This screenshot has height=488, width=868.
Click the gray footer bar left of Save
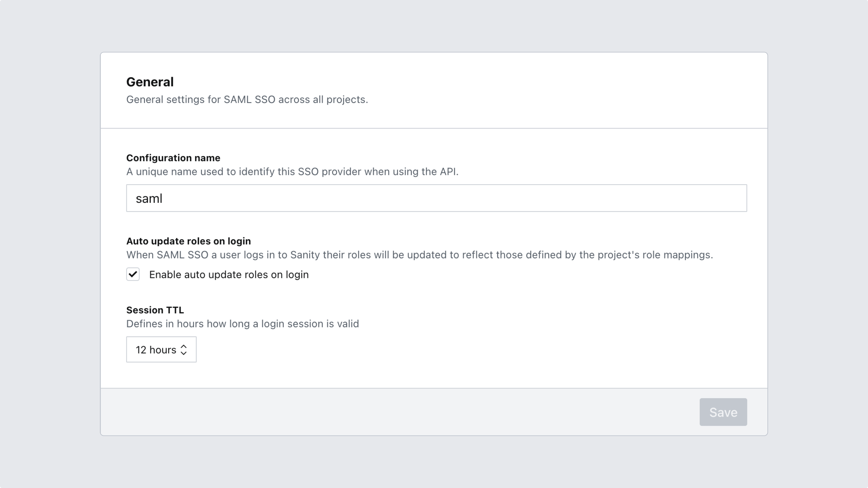click(x=371, y=412)
